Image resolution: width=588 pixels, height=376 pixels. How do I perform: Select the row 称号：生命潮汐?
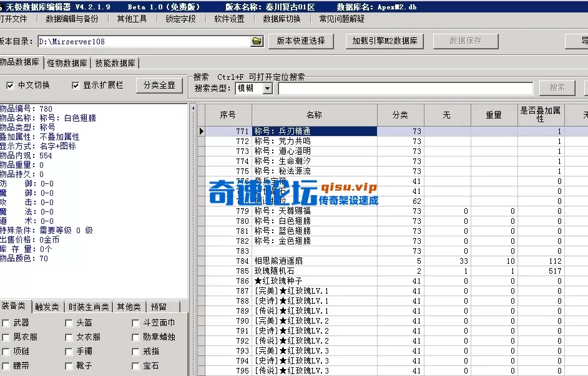(x=393, y=161)
